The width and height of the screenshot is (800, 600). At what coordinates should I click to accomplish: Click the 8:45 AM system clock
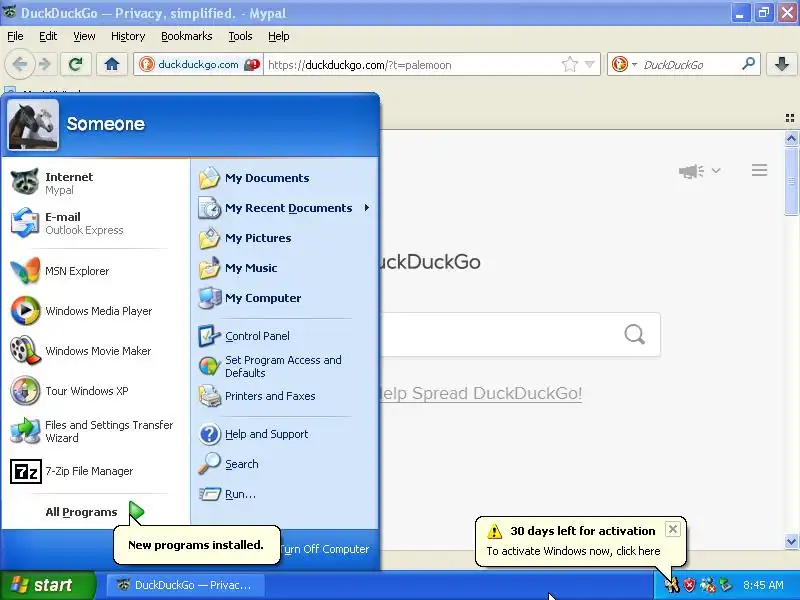point(763,585)
